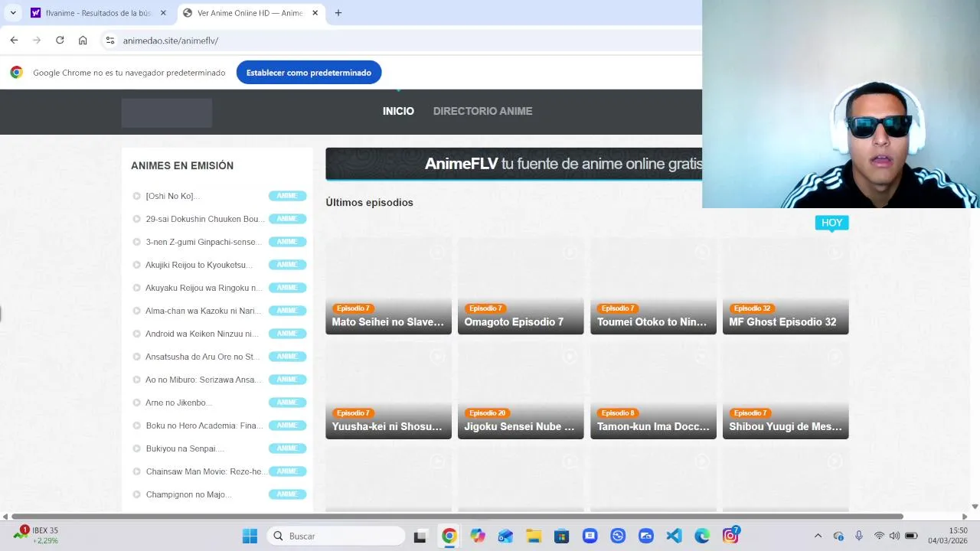The height and width of the screenshot is (551, 980).
Task: Open 29-sai Dokushin Chuuken Bou anime
Action: click(205, 219)
